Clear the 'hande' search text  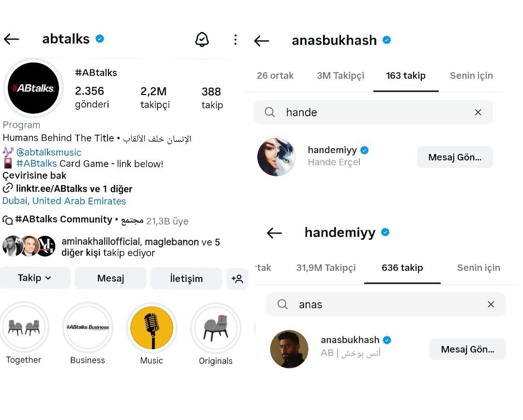coord(478,112)
